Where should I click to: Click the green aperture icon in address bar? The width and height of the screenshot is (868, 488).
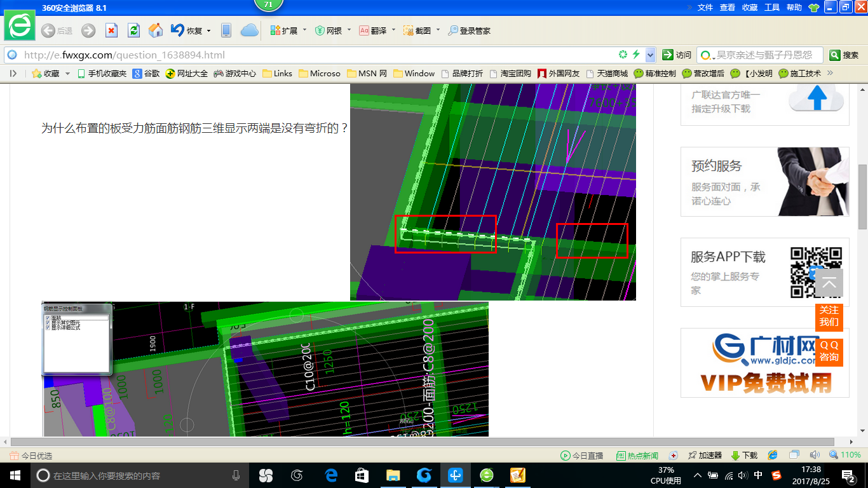click(623, 55)
